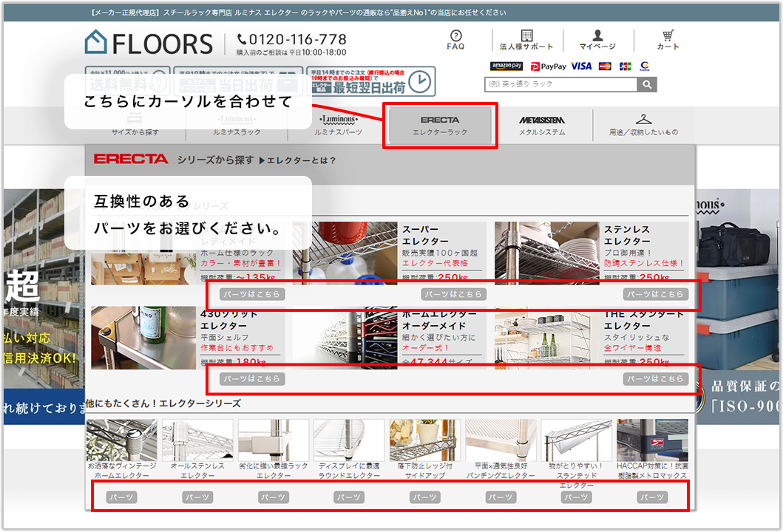Open the ルミナスパーツ menu tab
783x532 pixels.
tap(338, 126)
